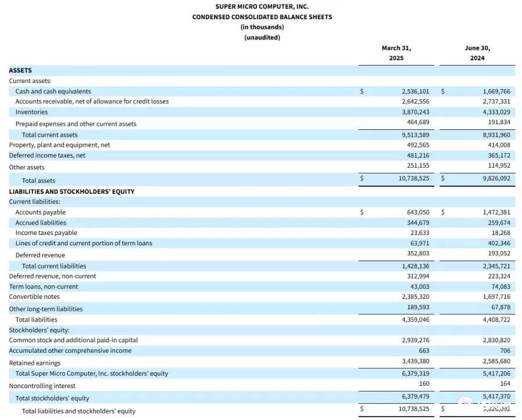
Task: Select accrued liabilities value 344,679
Action: [x=418, y=223]
